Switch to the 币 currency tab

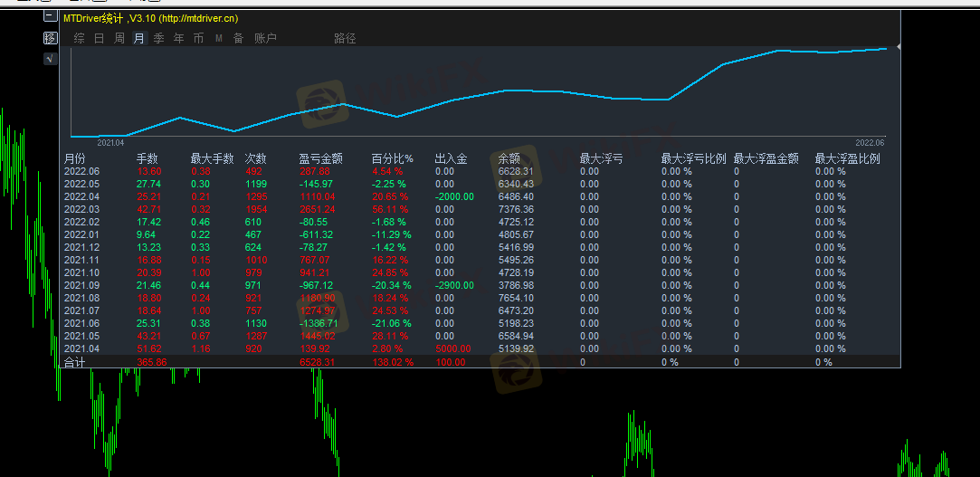[x=198, y=38]
